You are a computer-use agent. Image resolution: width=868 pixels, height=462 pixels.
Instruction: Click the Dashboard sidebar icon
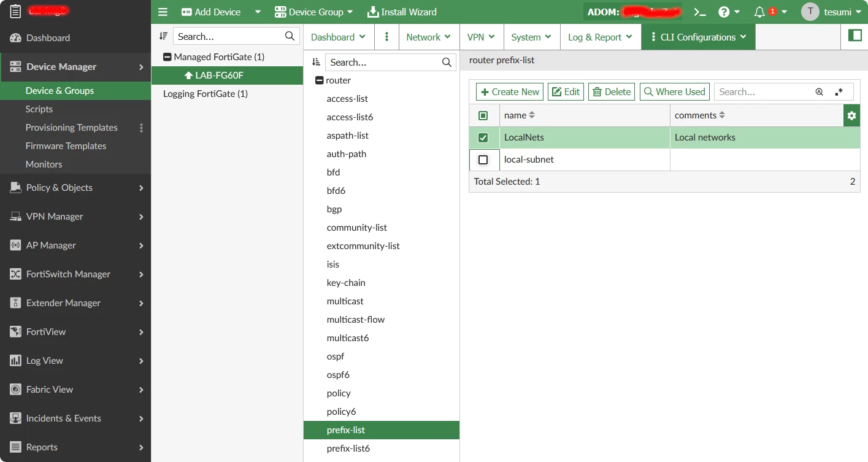coord(15,38)
